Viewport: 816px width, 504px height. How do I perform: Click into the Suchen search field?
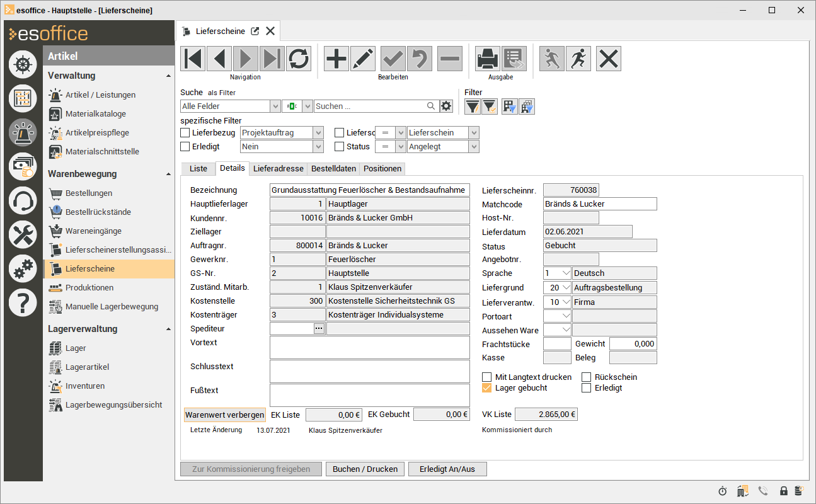click(x=376, y=106)
